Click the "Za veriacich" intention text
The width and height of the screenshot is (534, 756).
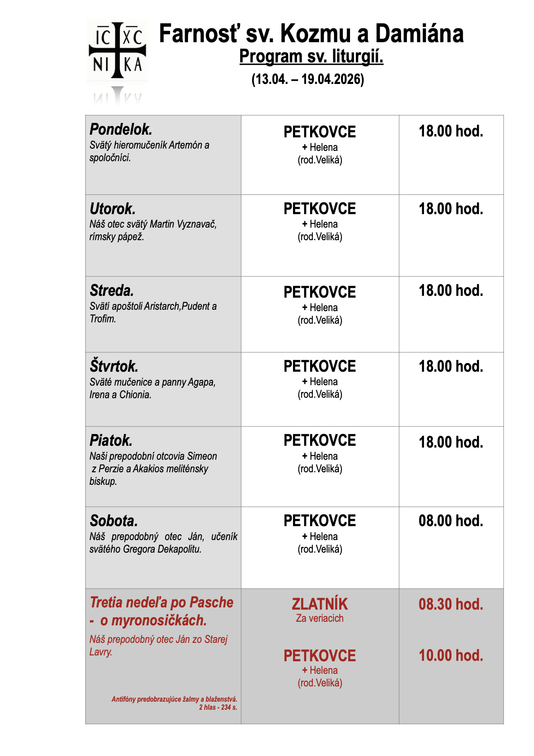click(320, 618)
